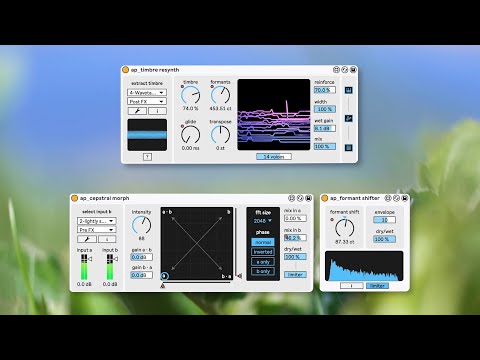The height and width of the screenshot is (360, 480).
Task: Click the extracted timbre waveform display
Action: pyautogui.click(x=147, y=135)
